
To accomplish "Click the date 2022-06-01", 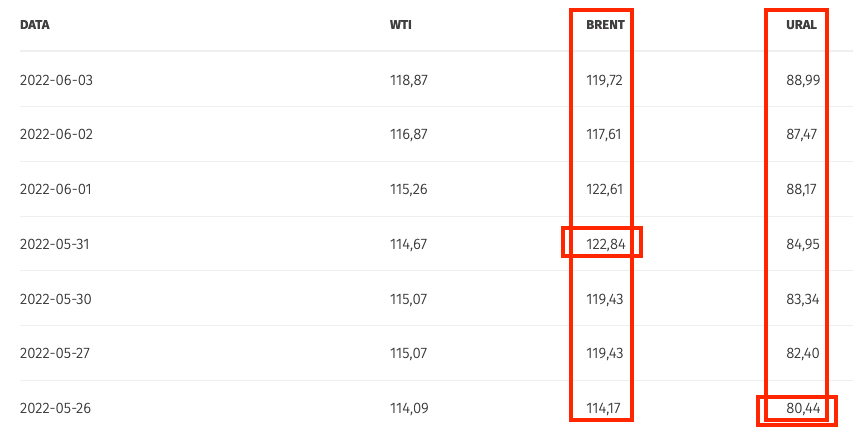I will (56, 189).
